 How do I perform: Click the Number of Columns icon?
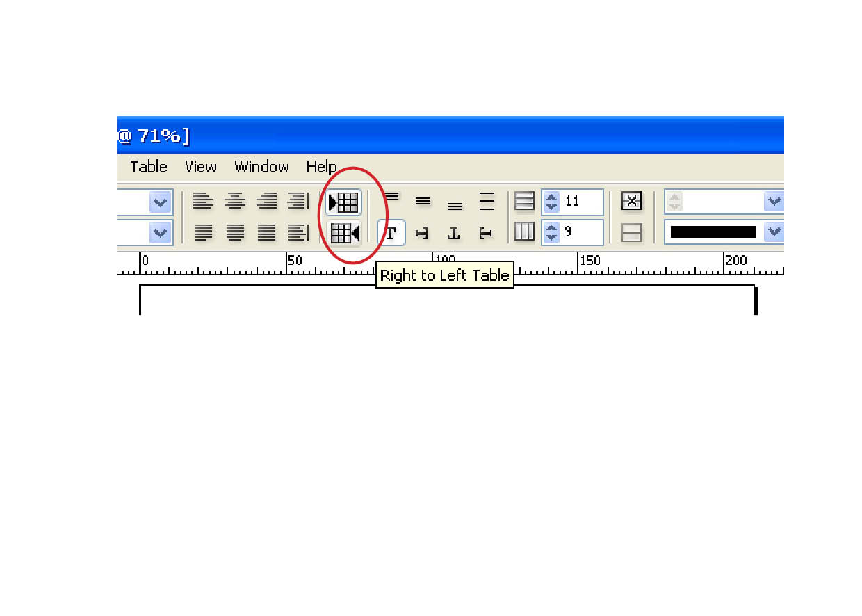pos(524,232)
